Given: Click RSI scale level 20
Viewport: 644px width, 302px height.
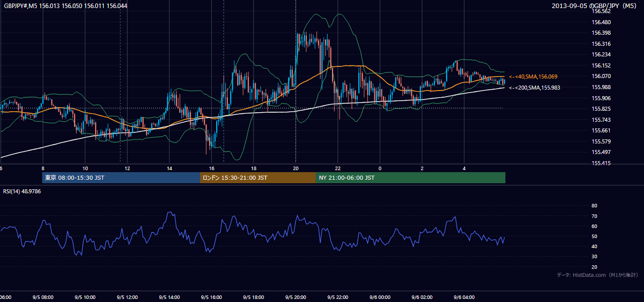Looking at the screenshot, I should [594, 267].
